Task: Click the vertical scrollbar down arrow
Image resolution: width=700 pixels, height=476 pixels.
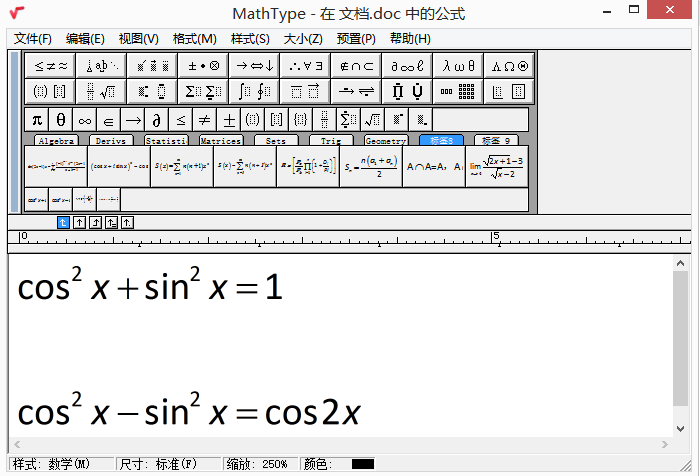Action: pyautogui.click(x=680, y=429)
